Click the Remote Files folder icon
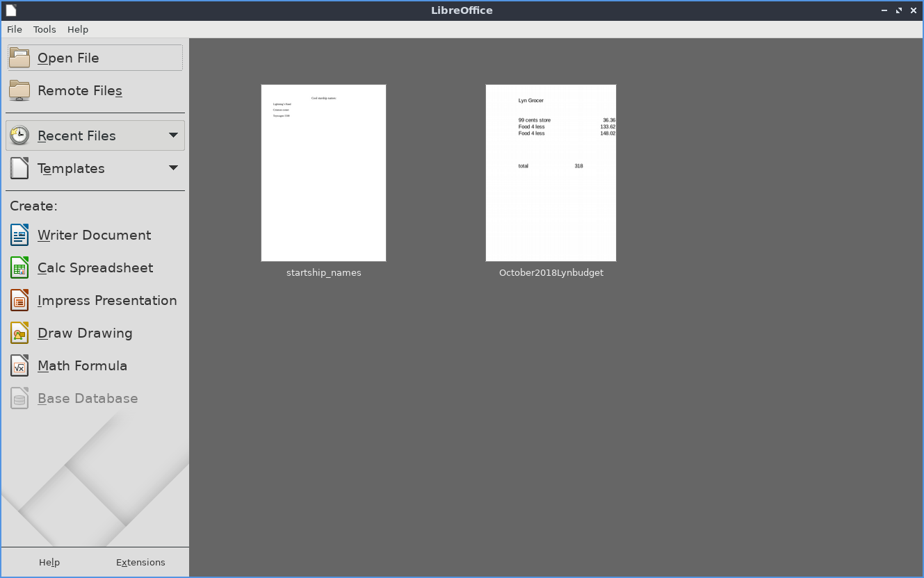 coord(19,90)
